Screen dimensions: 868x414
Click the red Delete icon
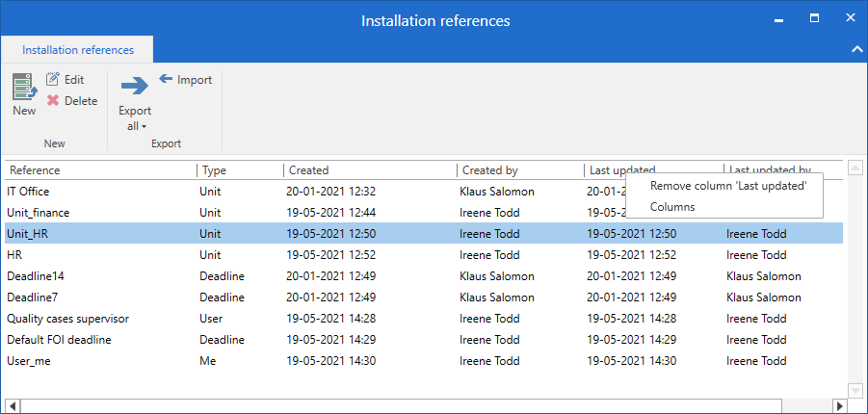click(53, 101)
